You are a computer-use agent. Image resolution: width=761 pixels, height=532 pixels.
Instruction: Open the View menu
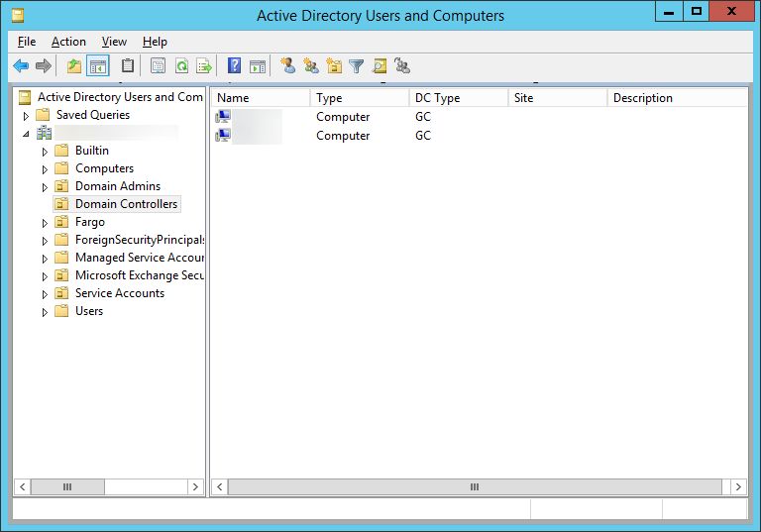click(x=114, y=42)
